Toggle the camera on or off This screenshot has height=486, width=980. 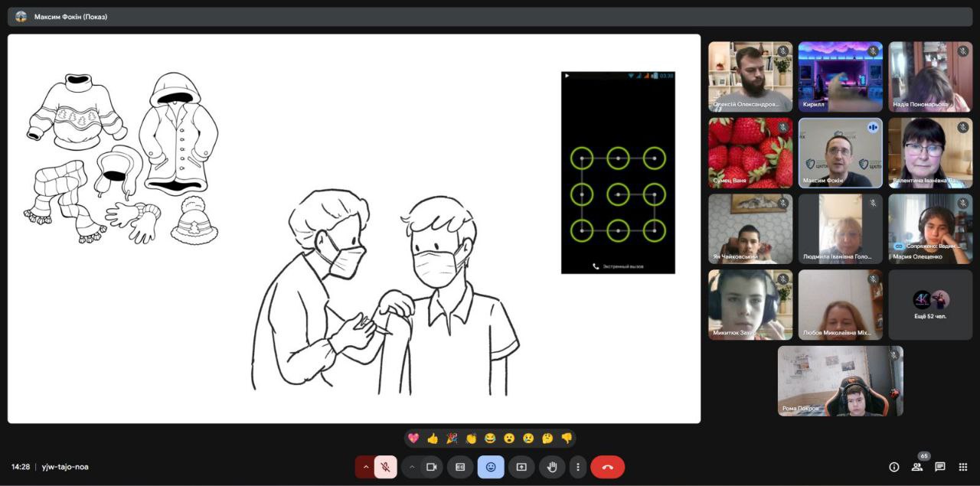(432, 467)
